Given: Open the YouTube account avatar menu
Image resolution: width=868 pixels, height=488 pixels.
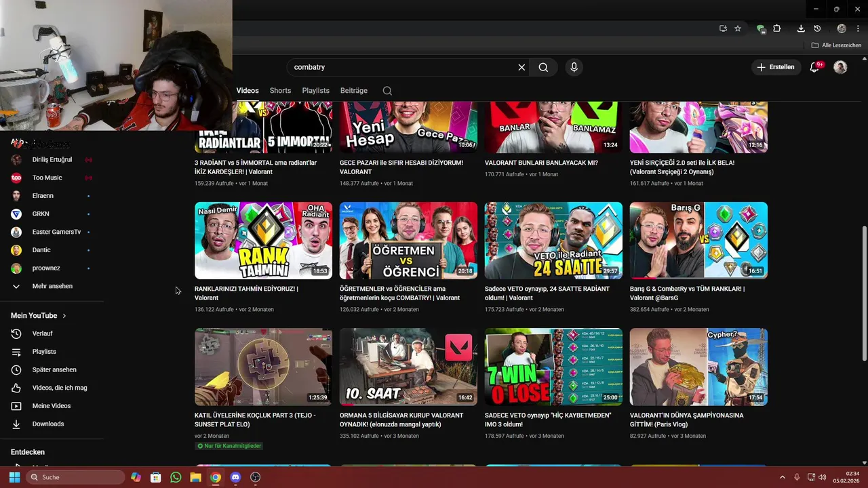Looking at the screenshot, I should (840, 67).
